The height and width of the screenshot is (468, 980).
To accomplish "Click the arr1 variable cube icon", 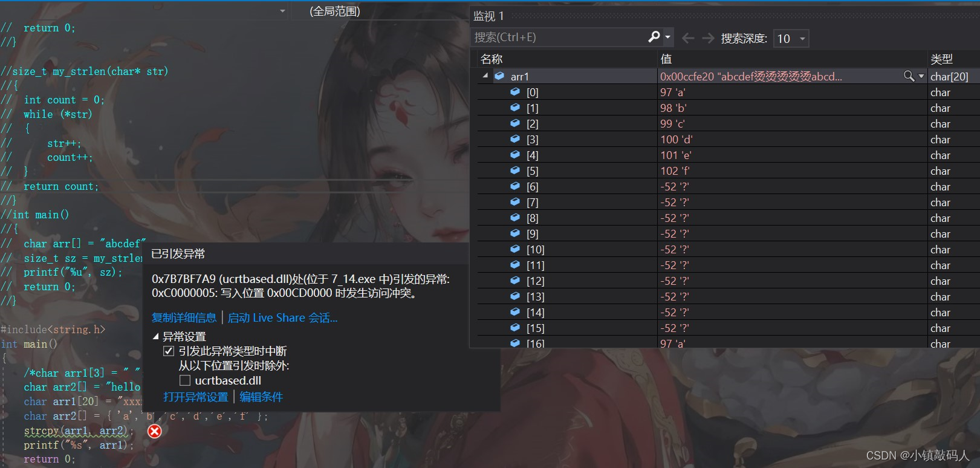I will click(499, 76).
